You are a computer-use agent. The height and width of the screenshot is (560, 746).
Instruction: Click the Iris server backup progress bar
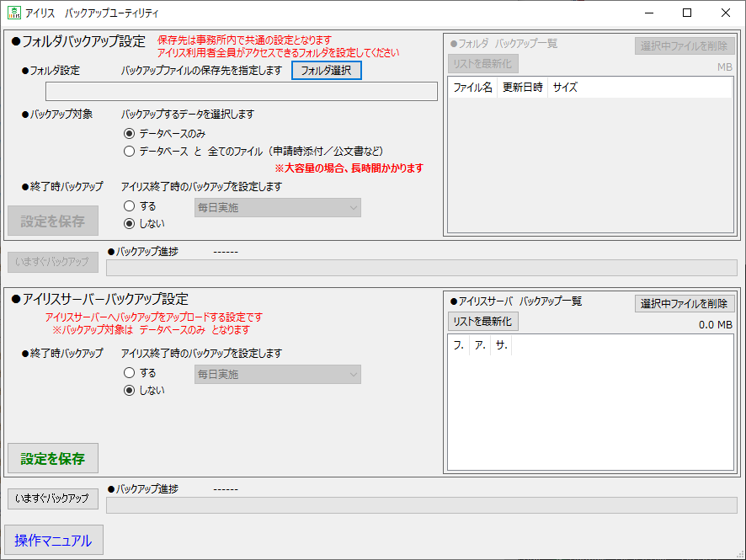421,505
